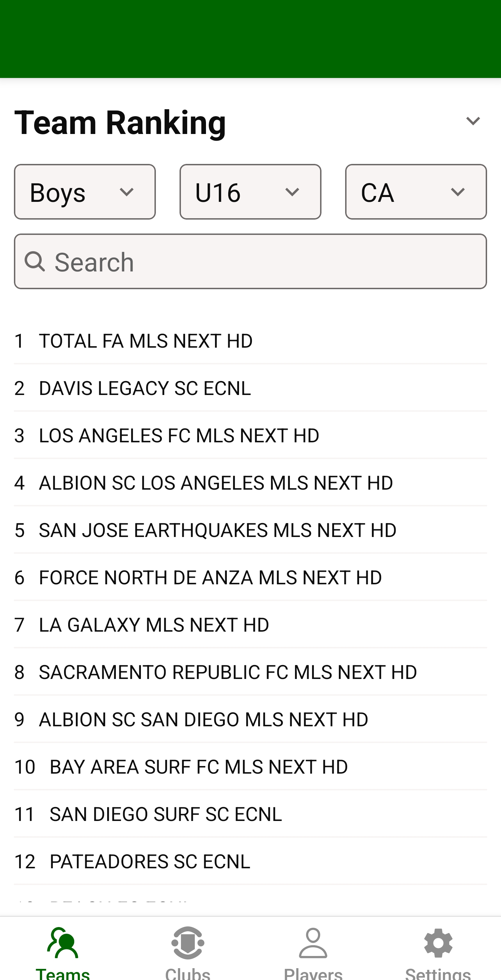501x980 pixels.
Task: Choose Force North De Anza team
Action: pos(210,577)
